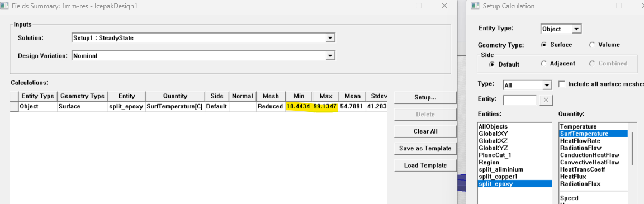Select Temperature in the Quantity list
This screenshot has width=644, height=204.
[x=578, y=127]
